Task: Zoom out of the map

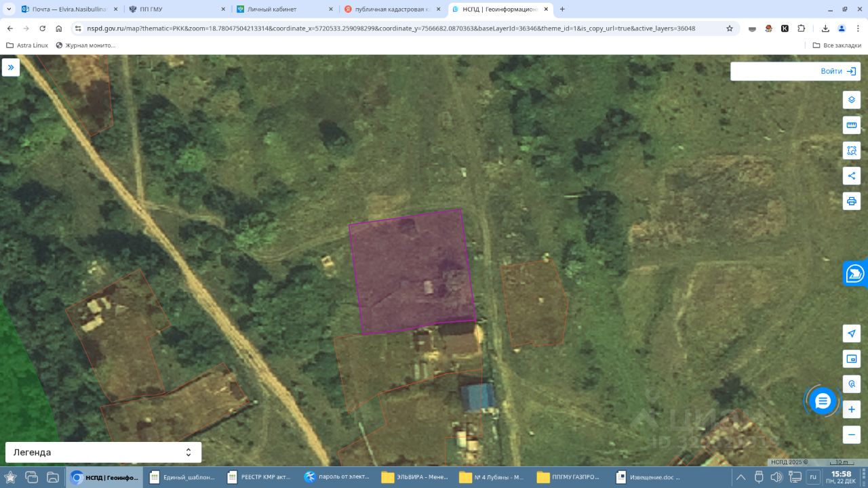Action: pos(852,434)
